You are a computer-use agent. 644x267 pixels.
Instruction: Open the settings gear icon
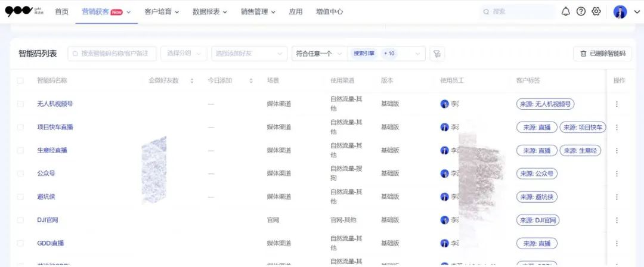click(x=596, y=12)
